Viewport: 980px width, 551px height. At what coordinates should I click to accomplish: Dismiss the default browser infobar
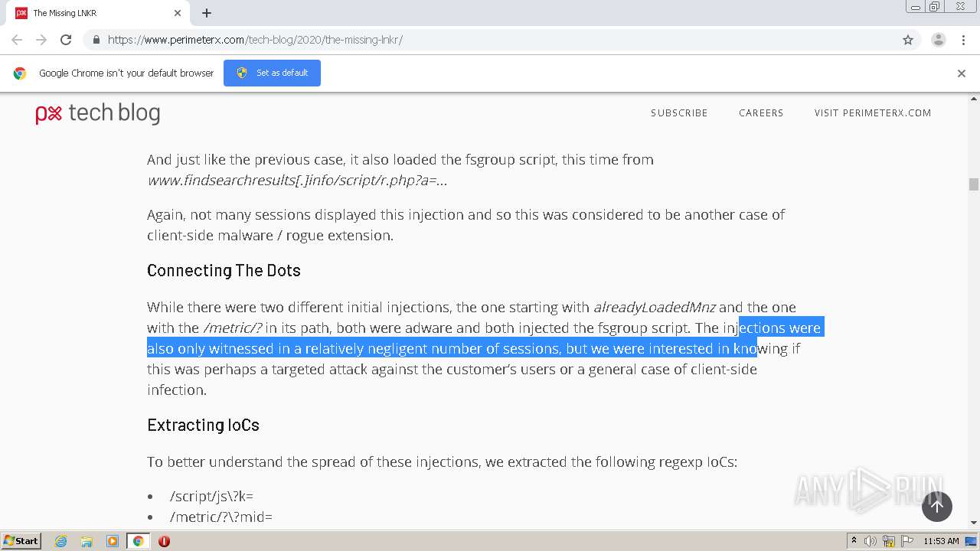[962, 73]
